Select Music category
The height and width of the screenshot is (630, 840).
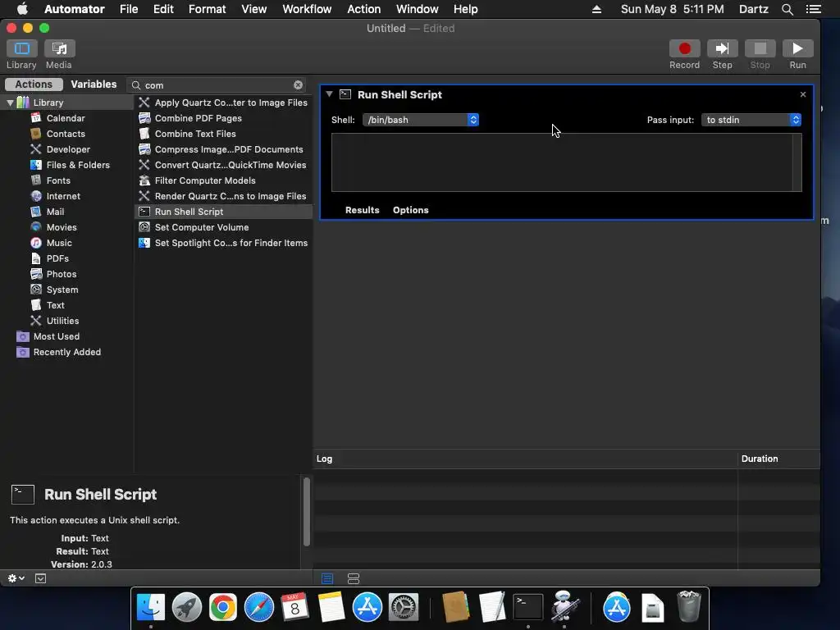pyautogui.click(x=59, y=243)
